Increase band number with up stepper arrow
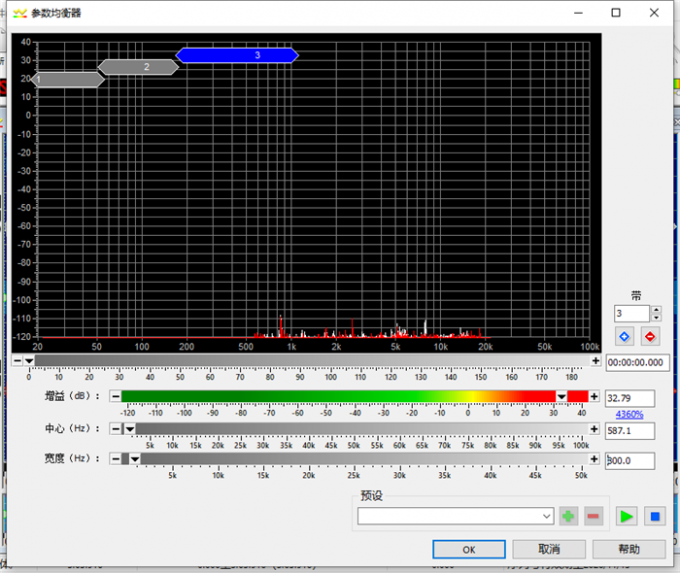Image resolution: width=680 pixels, height=573 pixels. point(656,309)
